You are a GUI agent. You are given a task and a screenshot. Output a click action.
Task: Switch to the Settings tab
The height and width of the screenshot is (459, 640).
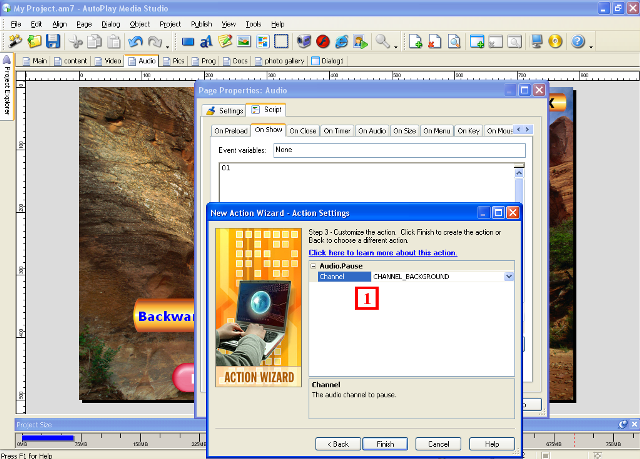coord(225,110)
